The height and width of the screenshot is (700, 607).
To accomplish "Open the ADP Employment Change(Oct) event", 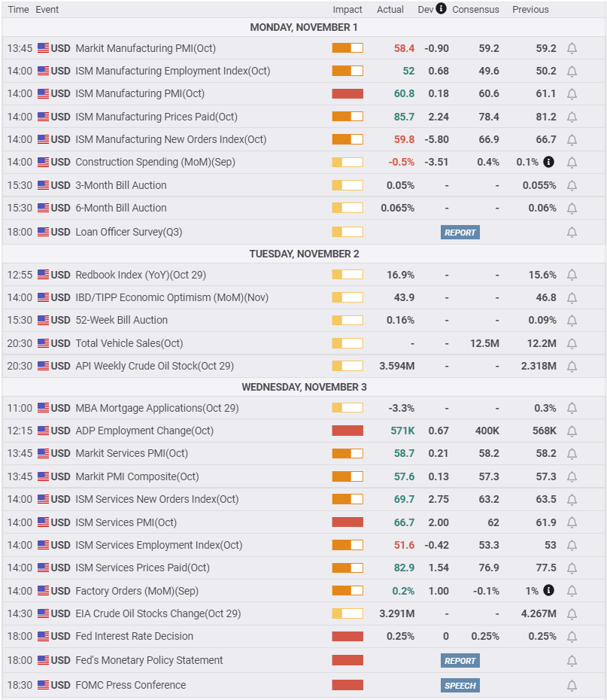I will (144, 431).
